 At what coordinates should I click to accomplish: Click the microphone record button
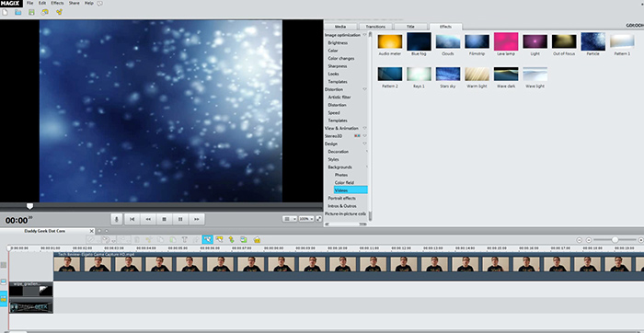116,219
